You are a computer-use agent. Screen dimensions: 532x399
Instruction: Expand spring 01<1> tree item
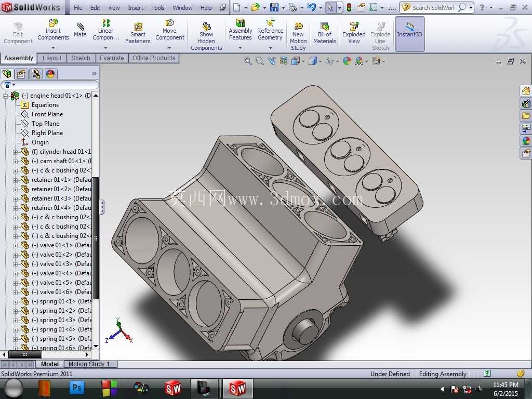[x=15, y=302]
